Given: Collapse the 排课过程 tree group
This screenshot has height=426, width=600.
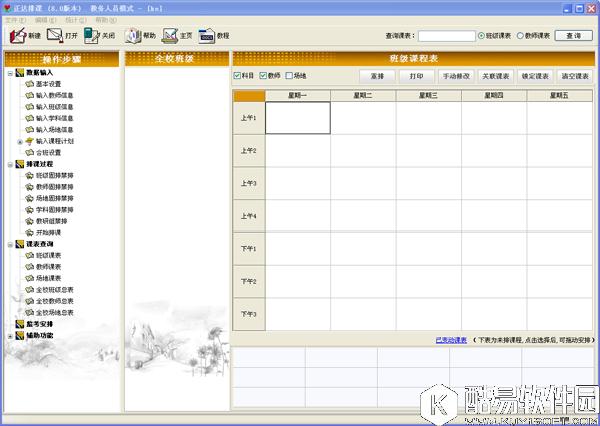Looking at the screenshot, I should coord(10,165).
